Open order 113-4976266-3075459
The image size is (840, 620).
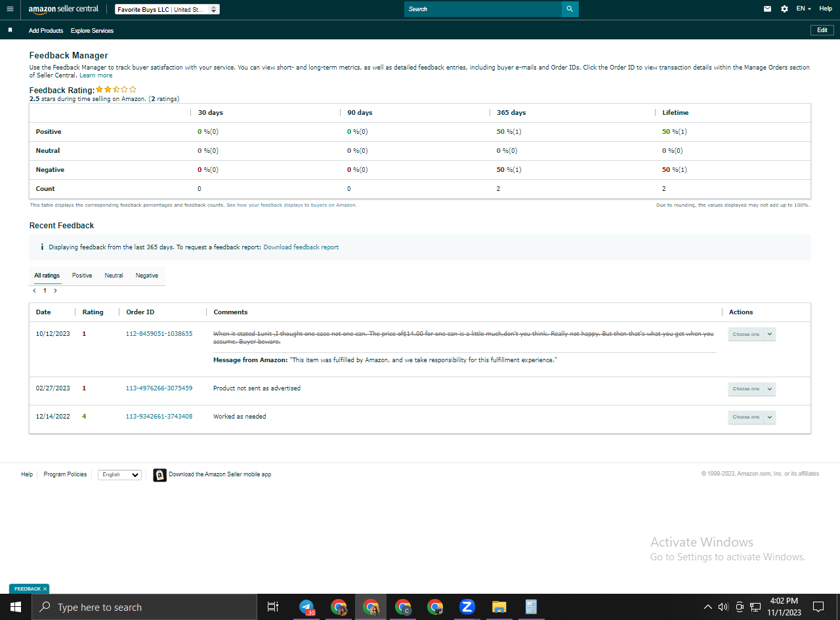tap(159, 388)
